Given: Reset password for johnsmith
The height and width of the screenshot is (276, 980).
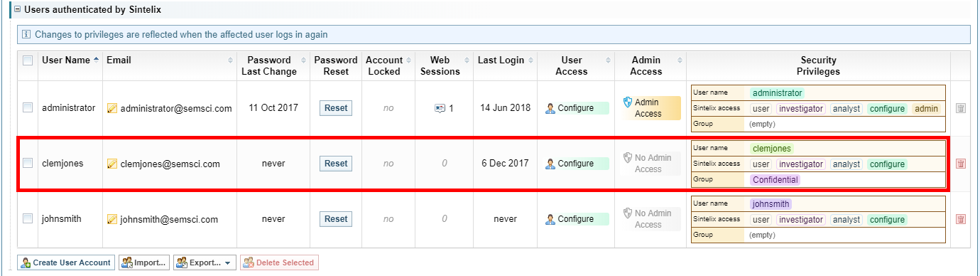Looking at the screenshot, I should pyautogui.click(x=336, y=219).
